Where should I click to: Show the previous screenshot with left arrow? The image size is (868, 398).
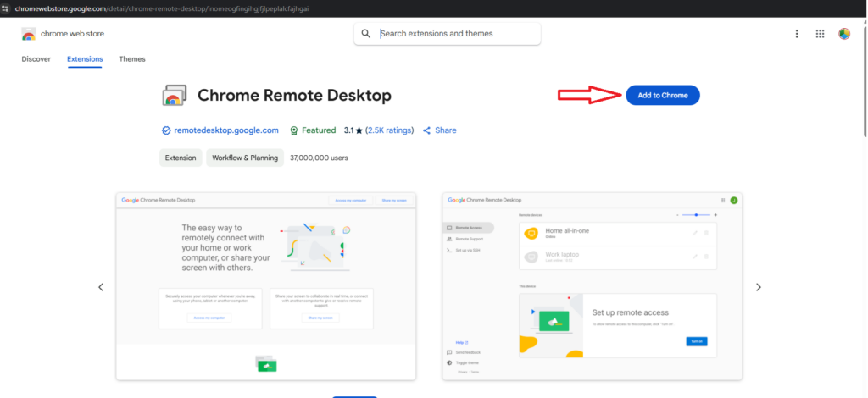click(x=101, y=287)
